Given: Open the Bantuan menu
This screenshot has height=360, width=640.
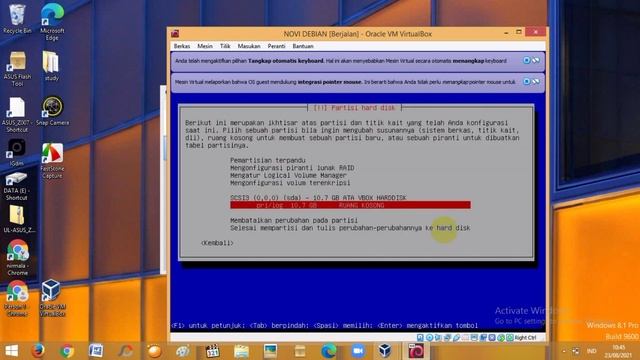Looking at the screenshot, I should tap(303, 46).
